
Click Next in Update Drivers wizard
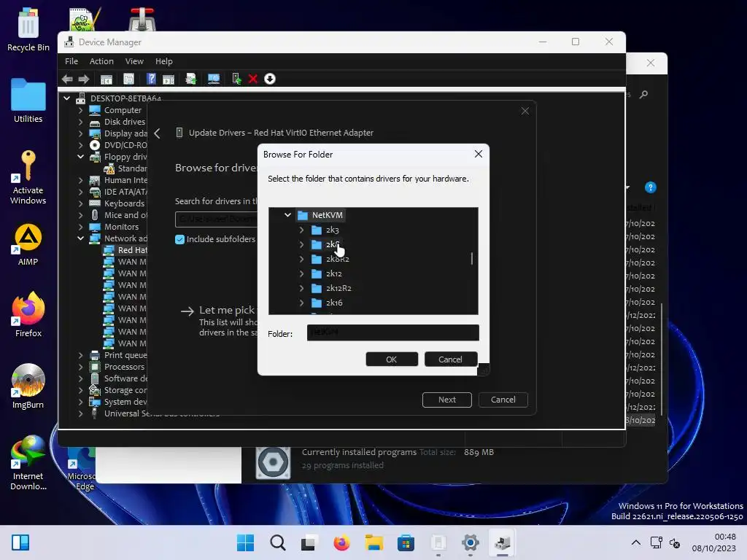point(447,400)
